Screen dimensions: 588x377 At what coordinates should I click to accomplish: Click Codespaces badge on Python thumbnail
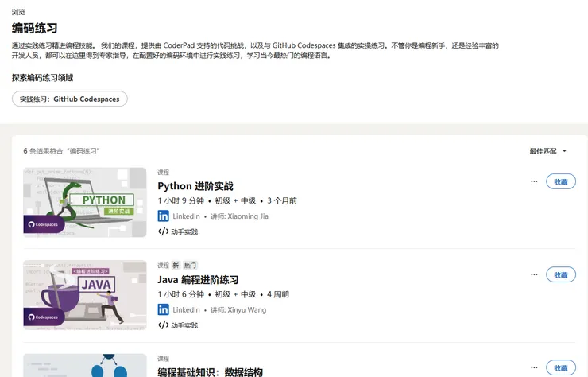pyautogui.click(x=44, y=224)
